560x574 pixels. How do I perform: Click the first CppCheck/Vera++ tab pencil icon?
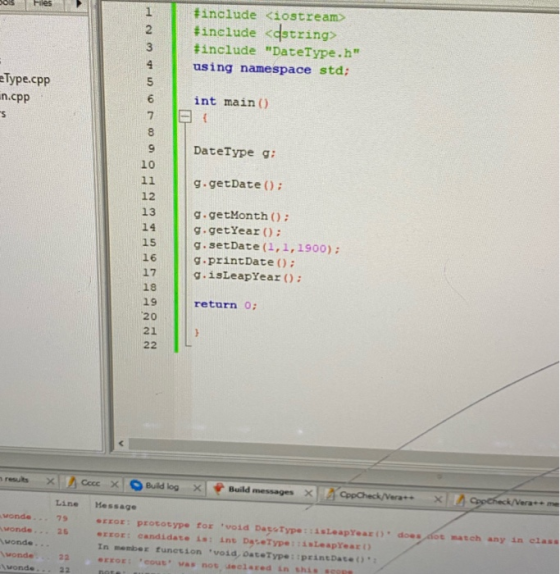(330, 494)
